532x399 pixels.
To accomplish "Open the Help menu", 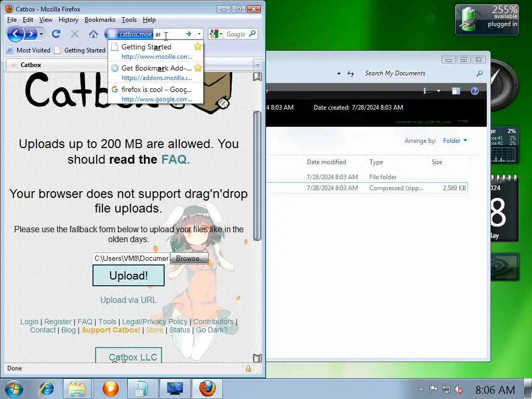I will (149, 20).
